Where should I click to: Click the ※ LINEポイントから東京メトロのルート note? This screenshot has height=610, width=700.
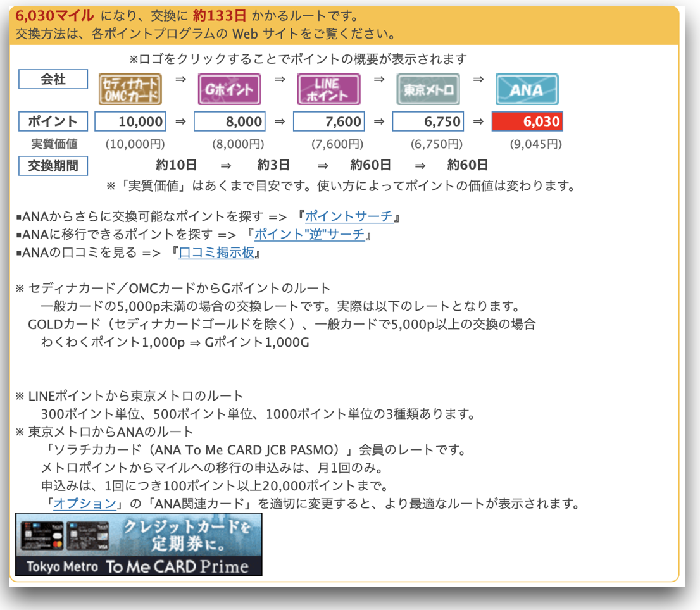click(130, 396)
